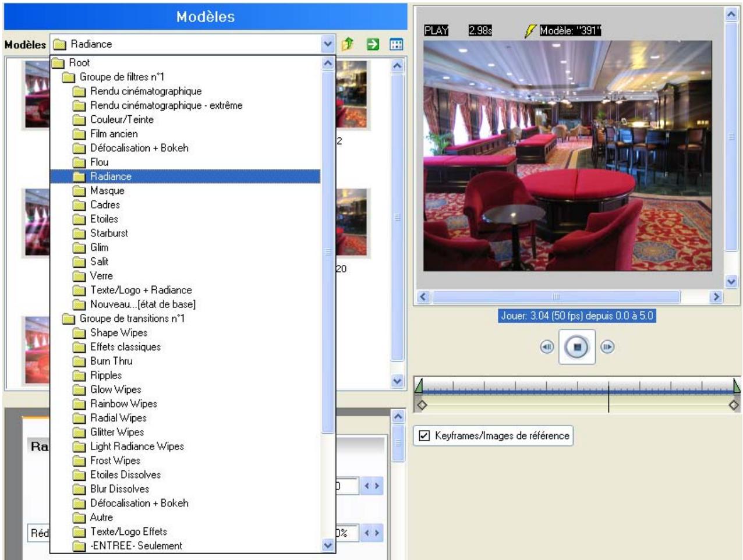Click the timeline ruler at playhead

tap(608, 388)
